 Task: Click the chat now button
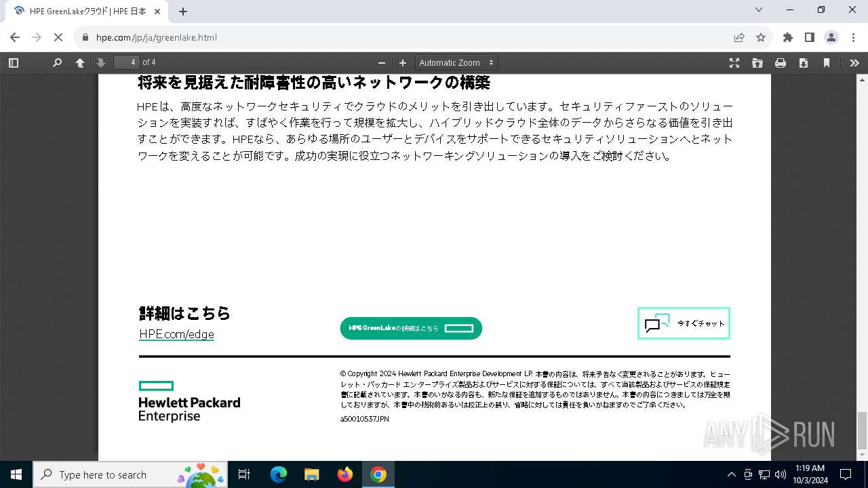point(684,323)
